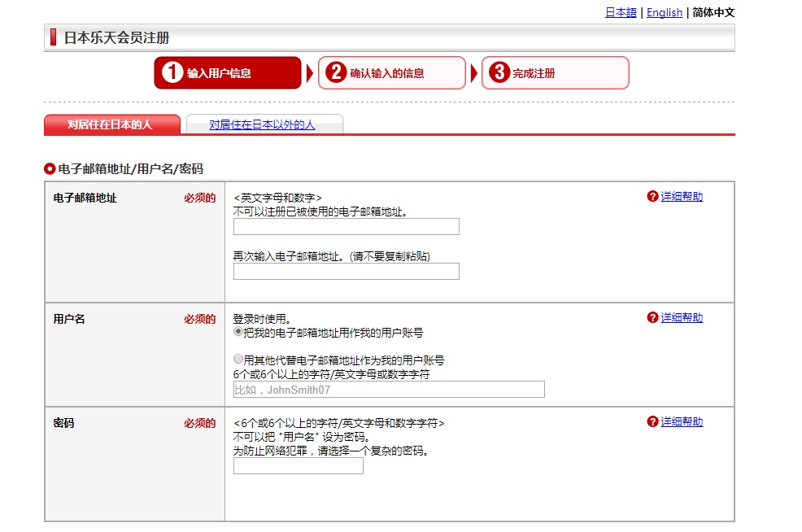Open 详细帮助 link for username

(x=682, y=318)
